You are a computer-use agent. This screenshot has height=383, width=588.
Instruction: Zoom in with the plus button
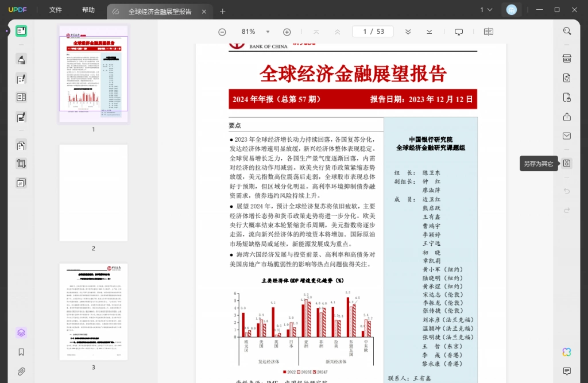287,32
